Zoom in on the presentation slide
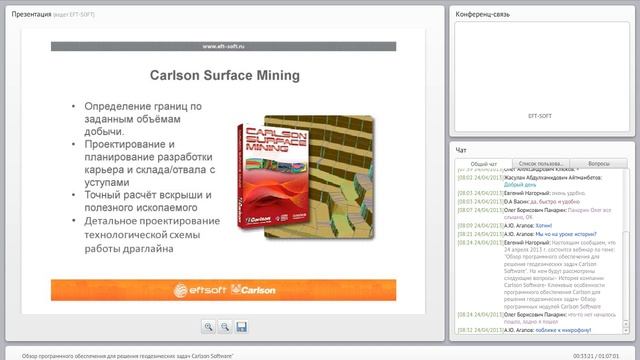This screenshot has height=360, width=640. [x=209, y=327]
